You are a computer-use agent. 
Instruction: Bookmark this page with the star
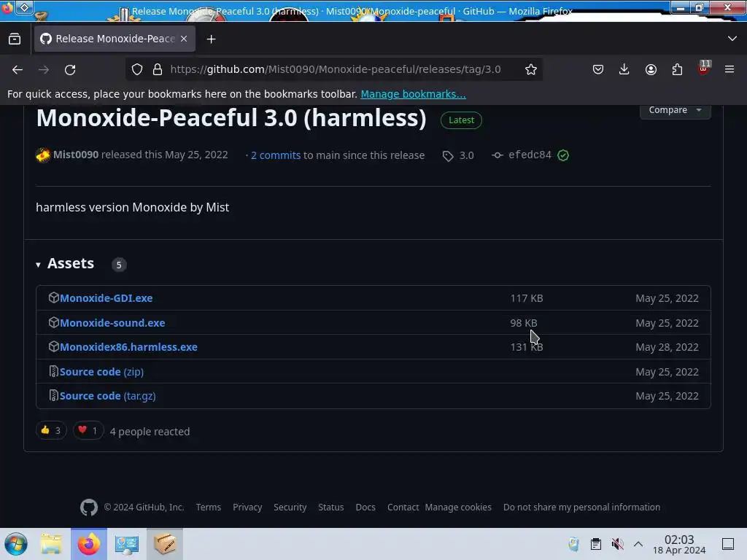pos(531,69)
